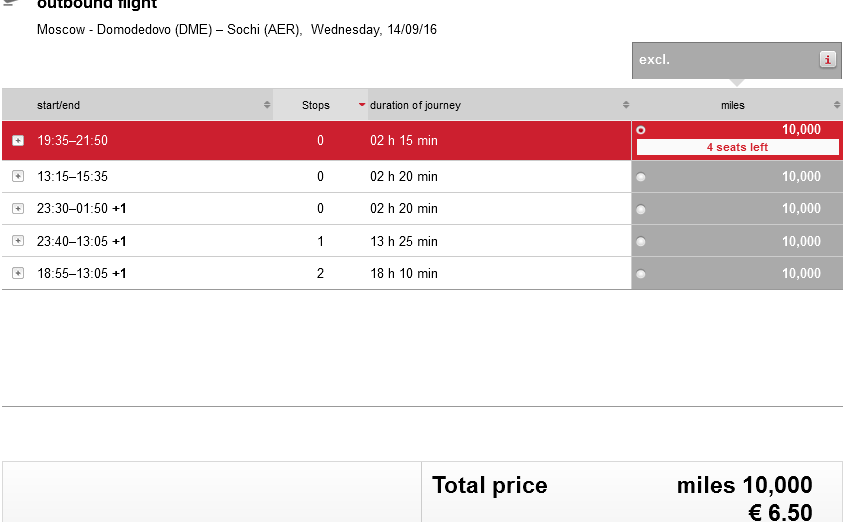Image resolution: width=848 pixels, height=522 pixels.
Task: Click the miles column header label
Action: (733, 105)
